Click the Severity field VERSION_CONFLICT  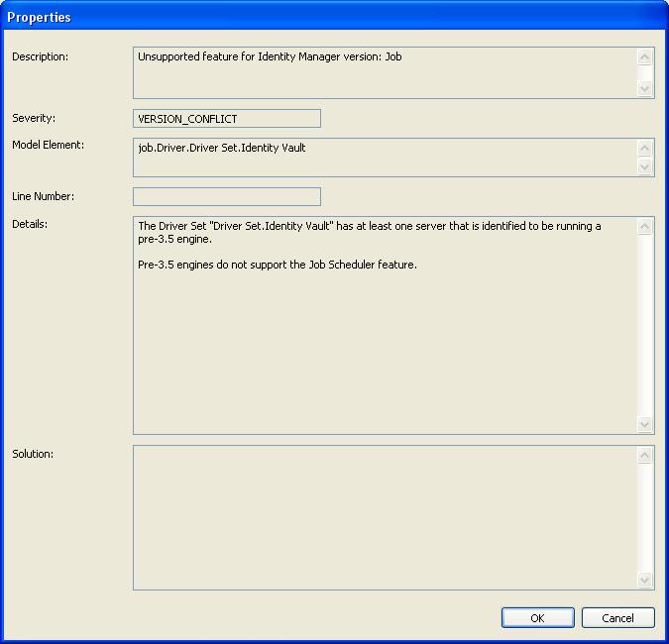[227, 118]
